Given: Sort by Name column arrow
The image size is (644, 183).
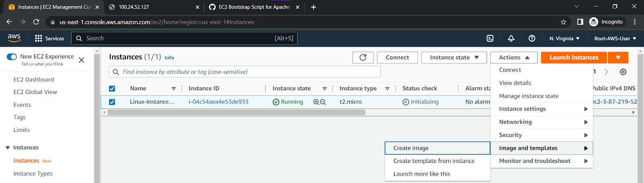Looking at the screenshot, I should point(173,89).
